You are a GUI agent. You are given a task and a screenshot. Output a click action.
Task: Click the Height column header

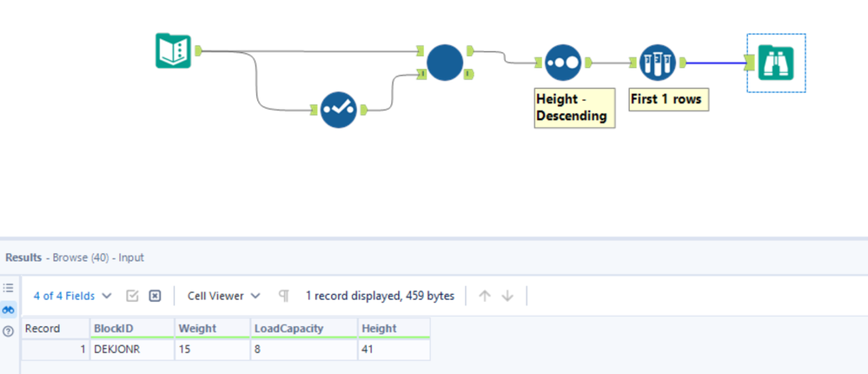click(394, 328)
